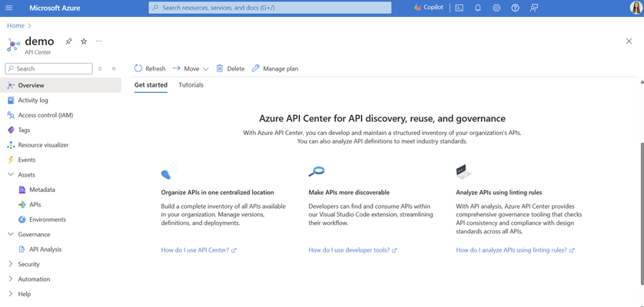The width and height of the screenshot is (644, 307).
Task: Send feedback using the feedback icon
Action: (533, 8)
